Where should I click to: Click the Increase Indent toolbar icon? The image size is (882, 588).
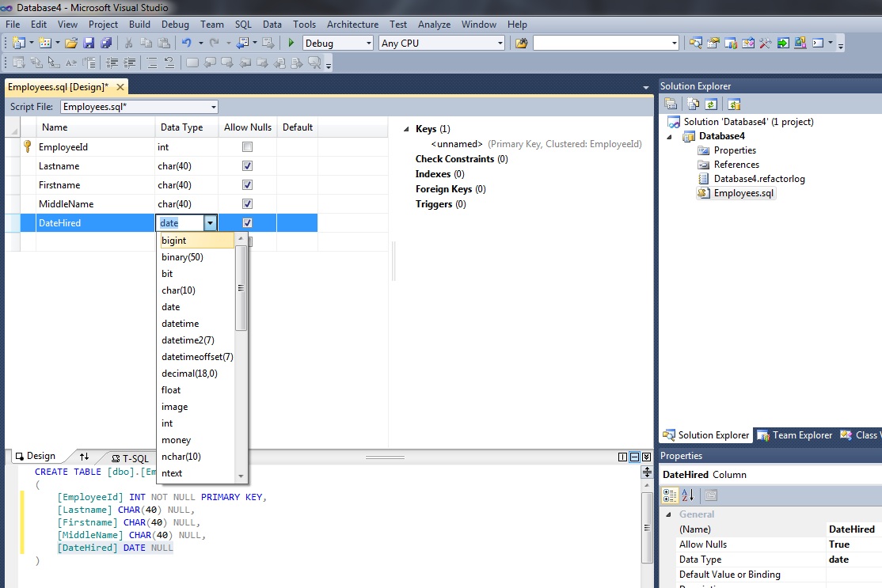click(129, 63)
